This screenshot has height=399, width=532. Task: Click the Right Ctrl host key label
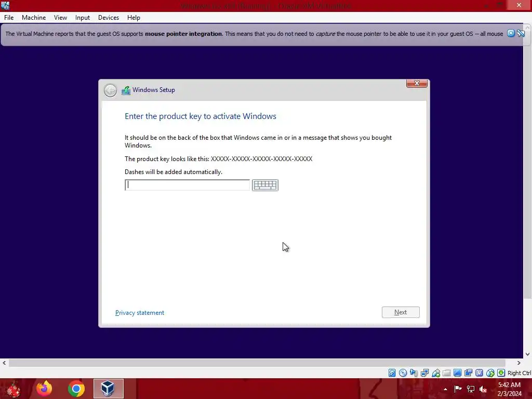point(520,373)
